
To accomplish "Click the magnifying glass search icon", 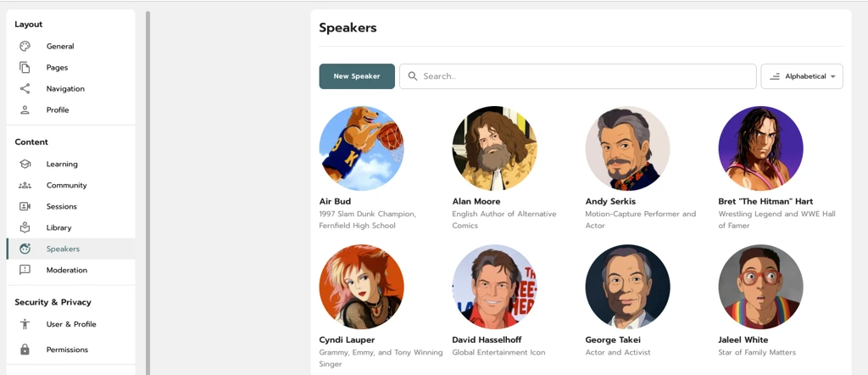I will (x=413, y=76).
